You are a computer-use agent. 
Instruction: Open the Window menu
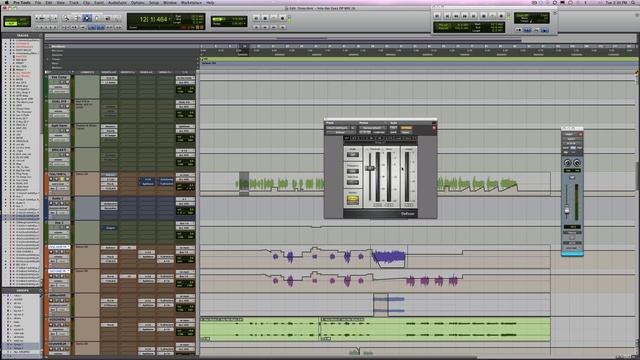point(170,2)
